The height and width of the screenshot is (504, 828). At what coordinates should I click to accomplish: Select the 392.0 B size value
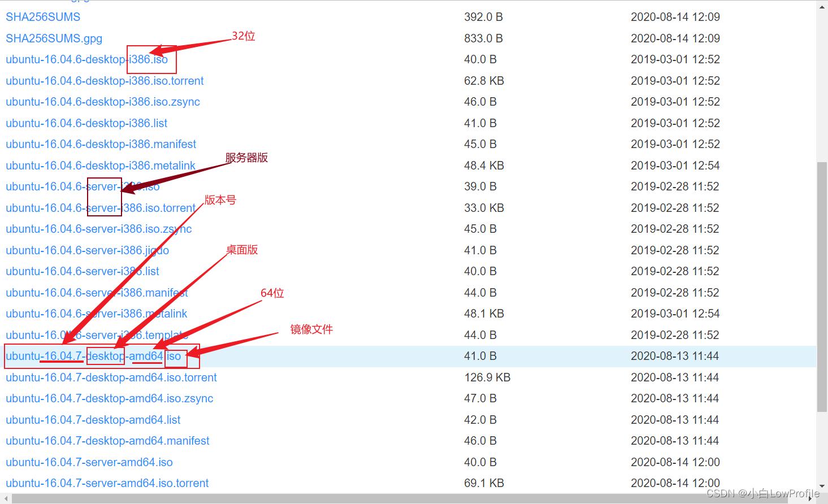click(484, 17)
